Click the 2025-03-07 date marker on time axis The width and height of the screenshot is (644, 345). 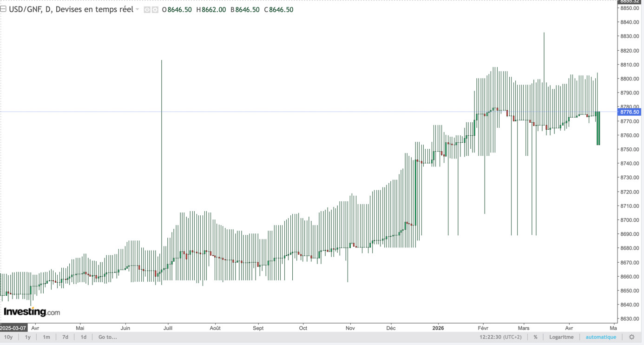tap(13, 328)
